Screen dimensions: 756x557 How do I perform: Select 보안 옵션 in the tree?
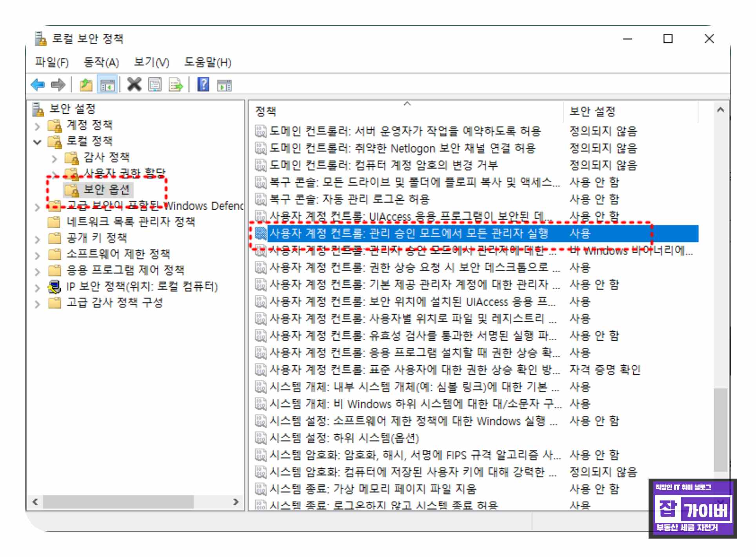click(106, 190)
